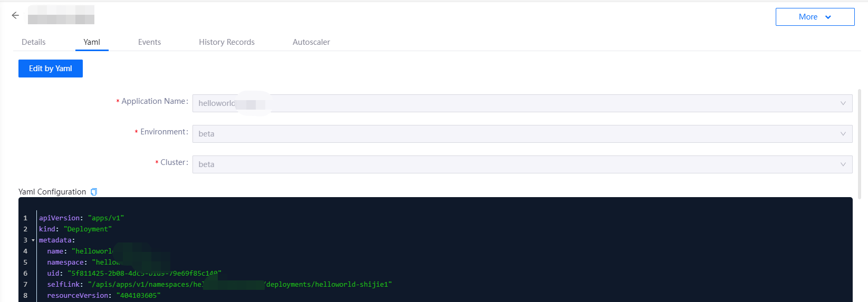Click the uid line in YAML
This screenshot has width=868, height=302.
point(134,273)
